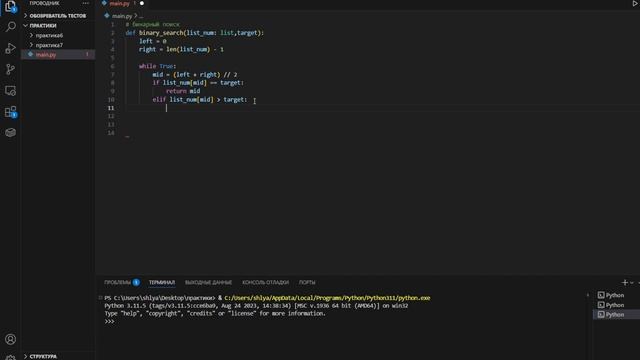Open the ПОРТЫ panel tab
The height and width of the screenshot is (360, 640).
click(x=307, y=282)
